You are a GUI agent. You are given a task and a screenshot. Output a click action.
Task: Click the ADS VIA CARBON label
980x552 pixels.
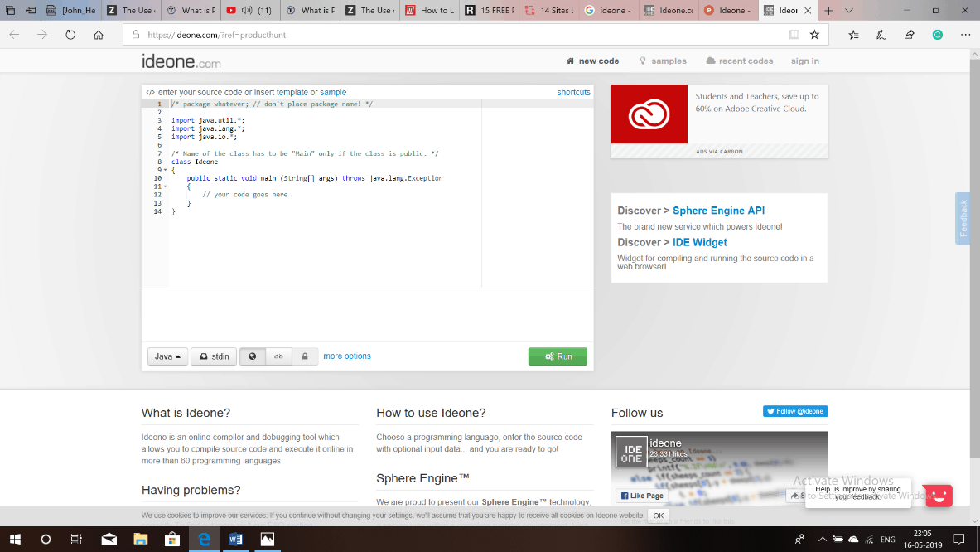719,152
